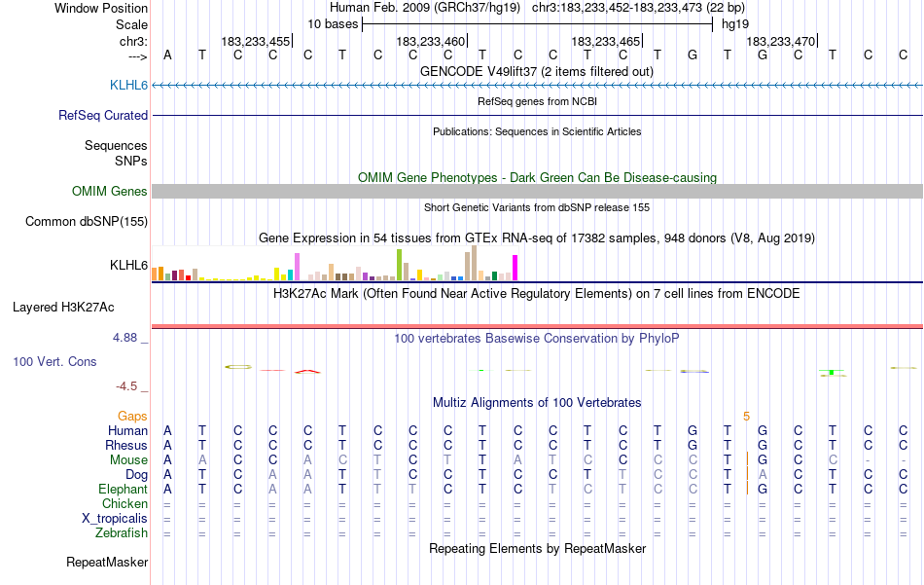This screenshot has height=585, width=924.
Task: Click the RepeatMasker track label
Action: (x=107, y=562)
